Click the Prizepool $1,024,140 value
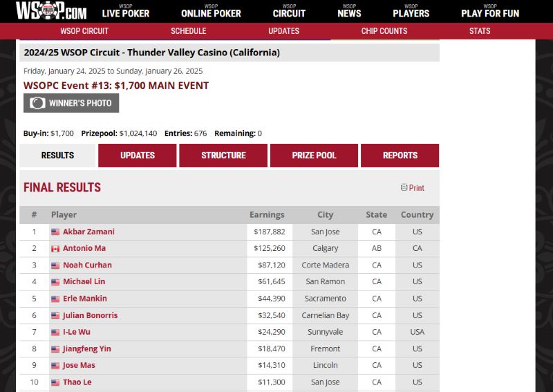Screen dimensions: 553x392 (138, 133)
